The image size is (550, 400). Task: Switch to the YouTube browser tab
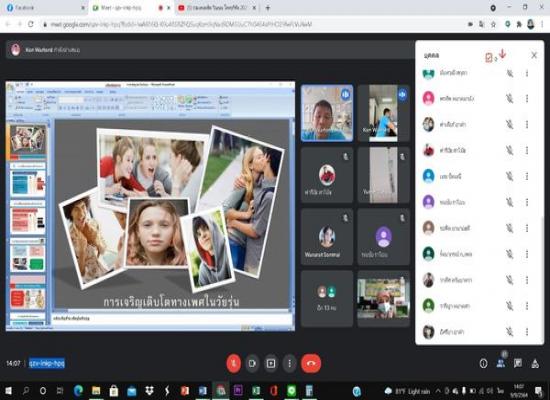click(217, 8)
